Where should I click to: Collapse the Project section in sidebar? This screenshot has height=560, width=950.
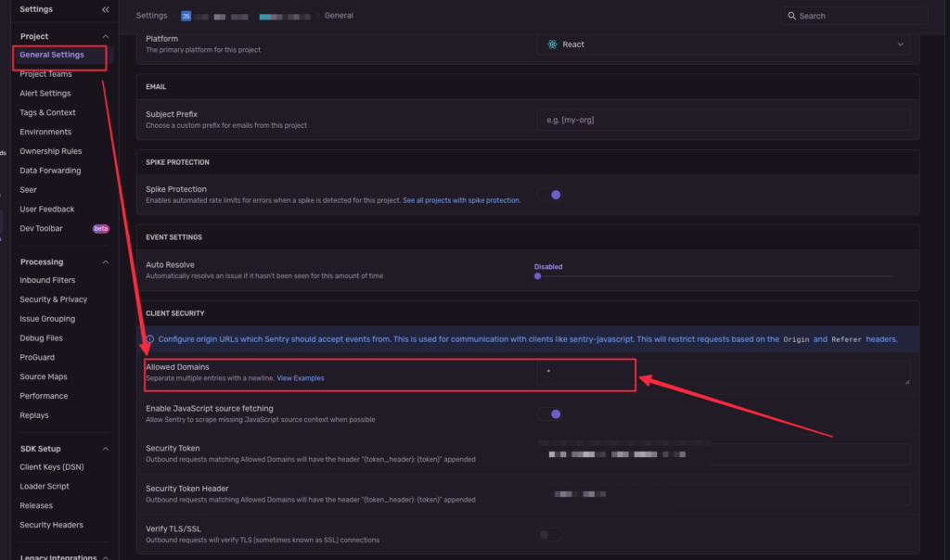(106, 36)
